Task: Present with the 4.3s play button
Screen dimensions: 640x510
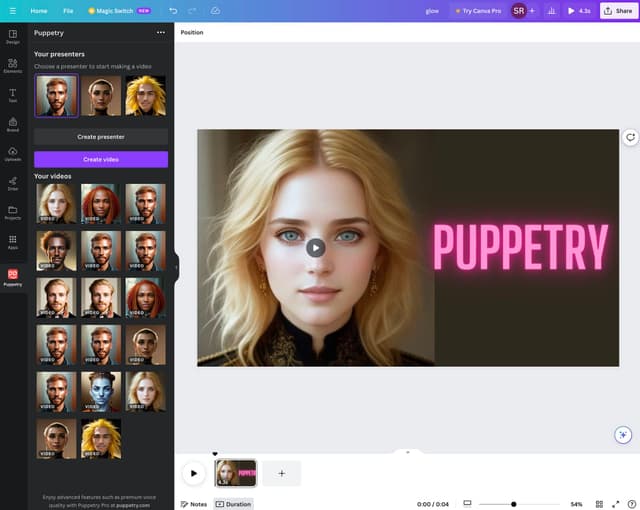Action: pyautogui.click(x=579, y=11)
